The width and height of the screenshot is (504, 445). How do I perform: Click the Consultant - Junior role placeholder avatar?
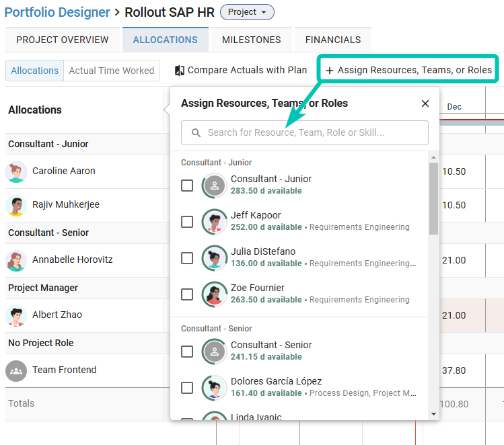[215, 186]
